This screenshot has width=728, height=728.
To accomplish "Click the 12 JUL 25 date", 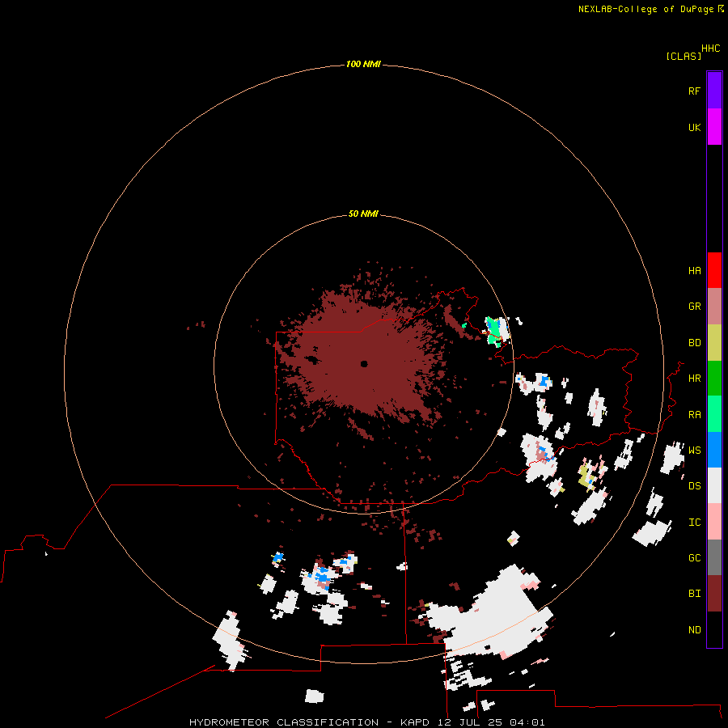I will click(x=470, y=722).
